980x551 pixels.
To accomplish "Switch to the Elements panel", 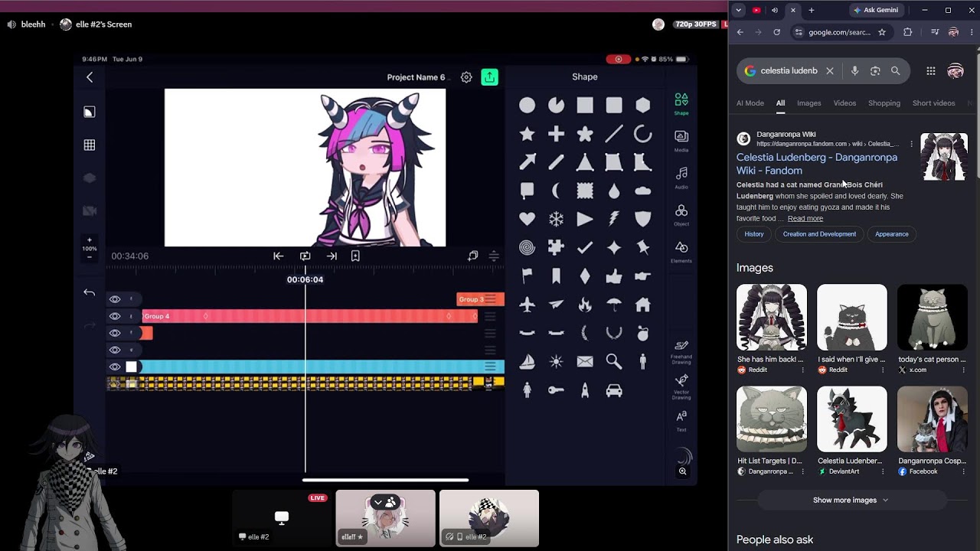I will point(681,251).
